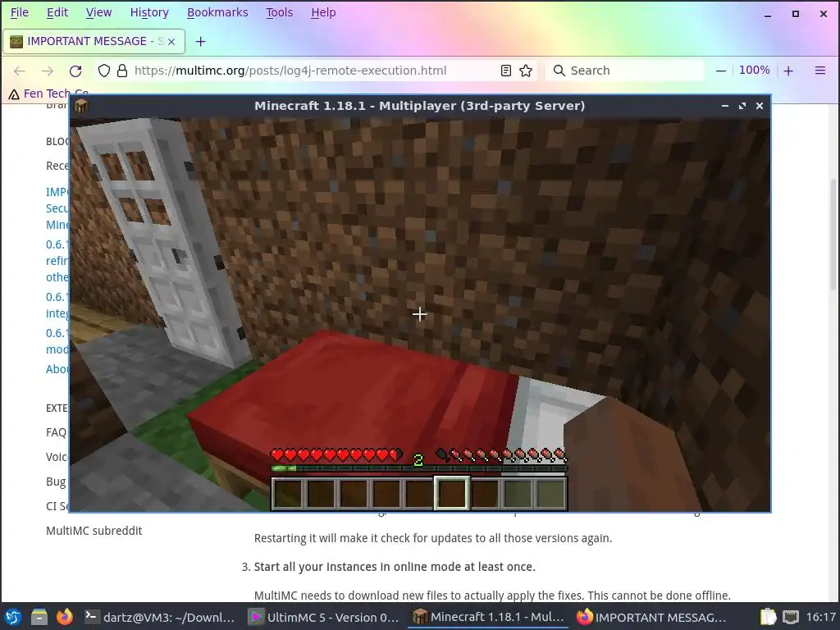Click the Firefox Search box
The image size is (840, 630).
tap(624, 71)
